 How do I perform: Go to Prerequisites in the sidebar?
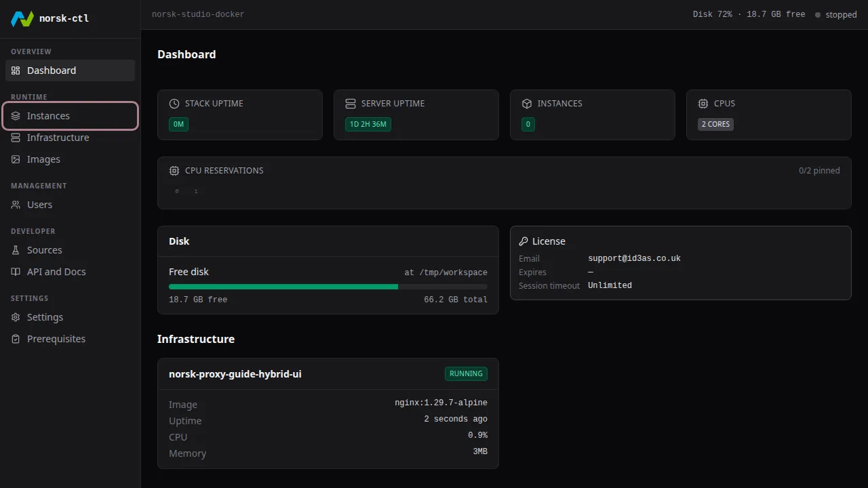click(x=70, y=339)
